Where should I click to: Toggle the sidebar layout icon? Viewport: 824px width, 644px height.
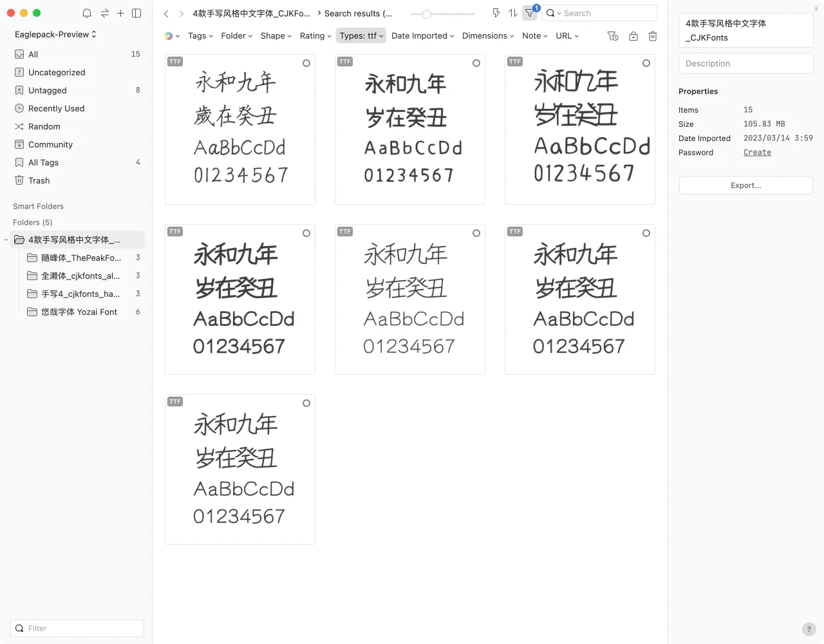point(136,13)
